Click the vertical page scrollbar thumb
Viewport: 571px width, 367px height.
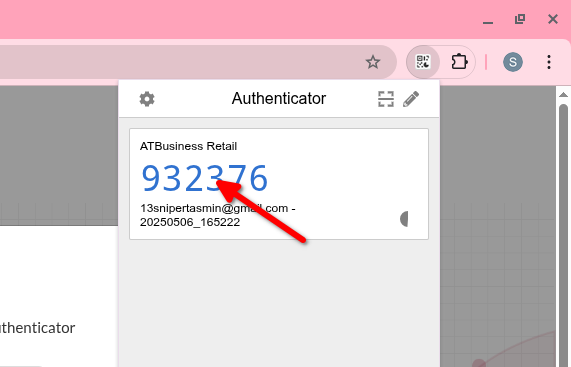(563, 235)
